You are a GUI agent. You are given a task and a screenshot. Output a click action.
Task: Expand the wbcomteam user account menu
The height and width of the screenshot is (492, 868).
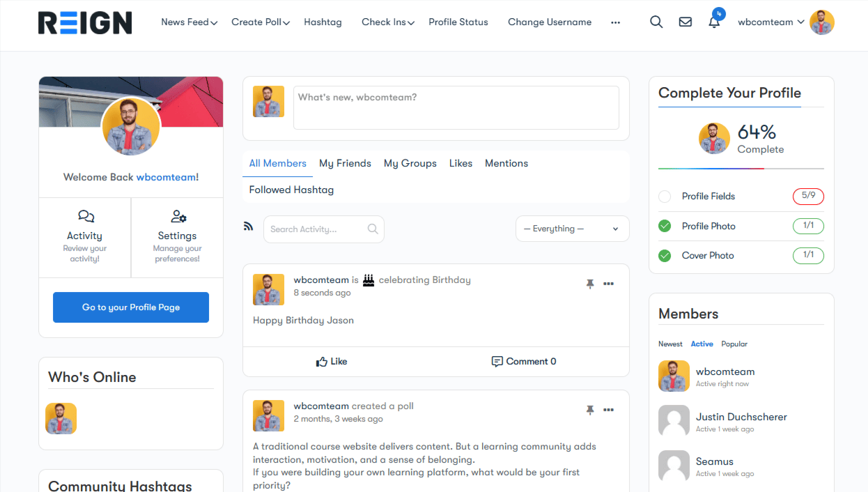point(770,22)
